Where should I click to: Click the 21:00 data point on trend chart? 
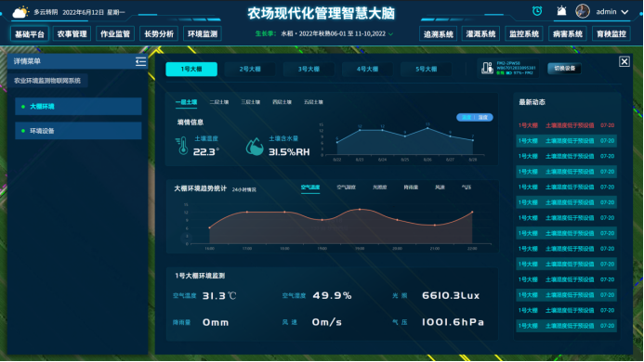point(435,225)
